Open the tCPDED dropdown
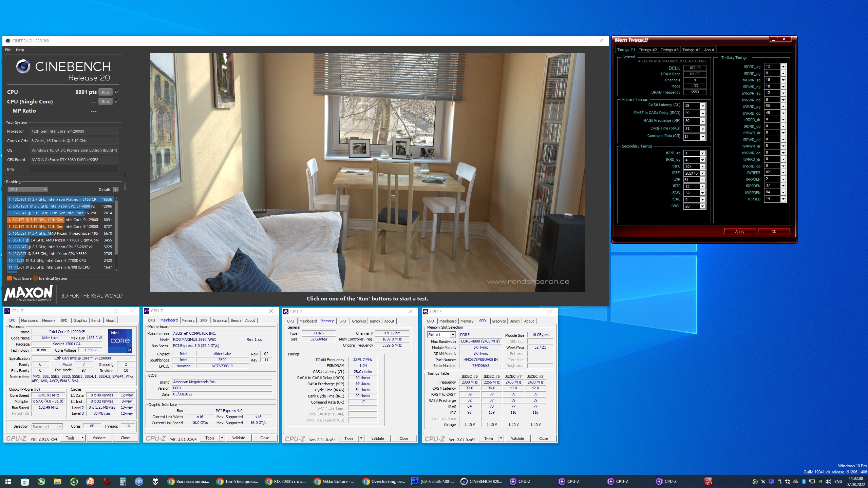 point(783,199)
